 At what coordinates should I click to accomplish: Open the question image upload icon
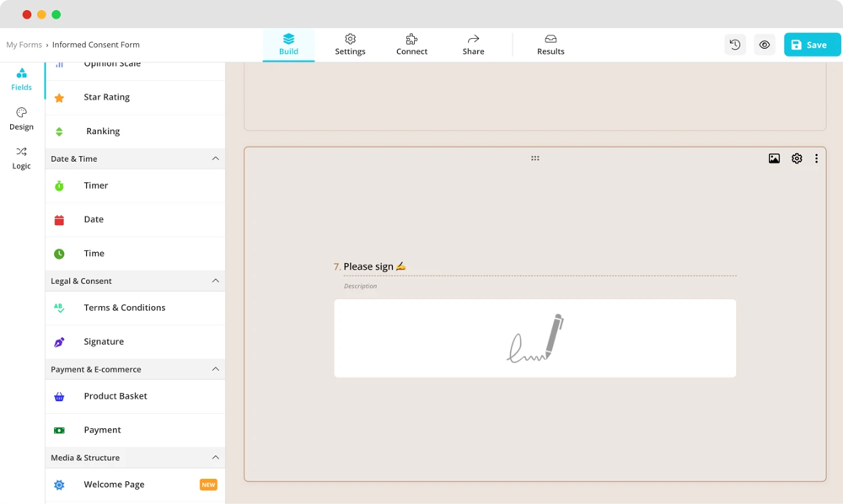774,158
